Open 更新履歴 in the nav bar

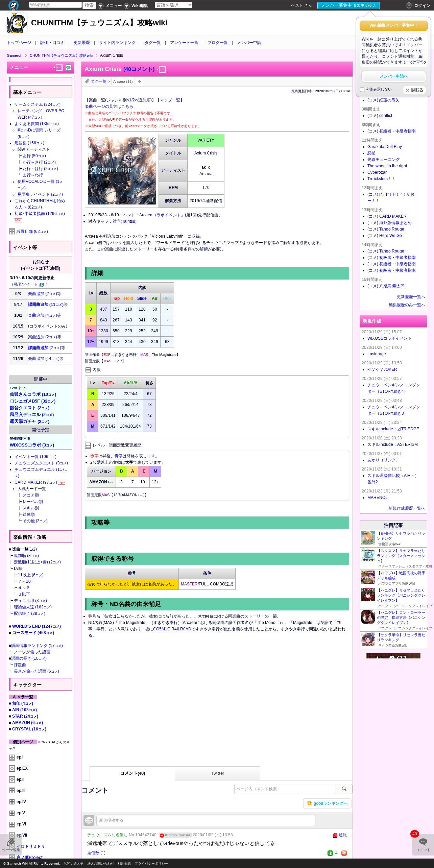click(x=81, y=43)
